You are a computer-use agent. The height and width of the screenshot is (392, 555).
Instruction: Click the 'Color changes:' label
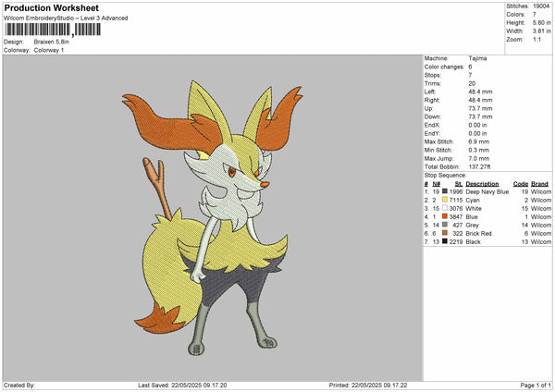(444, 67)
